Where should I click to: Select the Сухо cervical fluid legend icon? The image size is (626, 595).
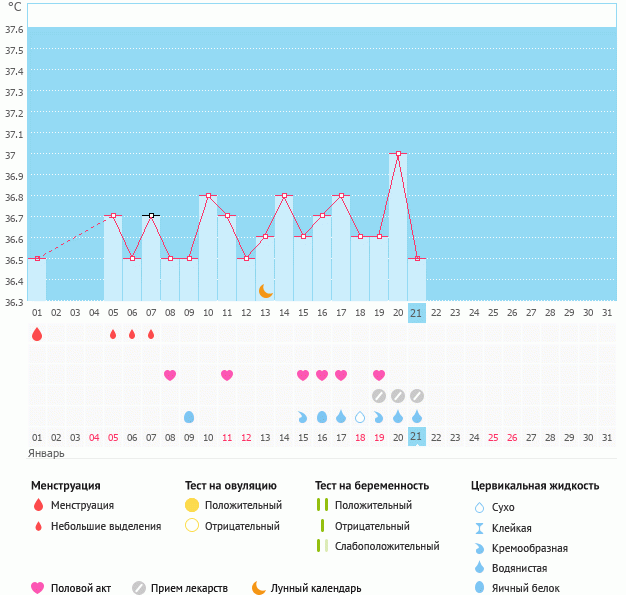click(x=479, y=508)
